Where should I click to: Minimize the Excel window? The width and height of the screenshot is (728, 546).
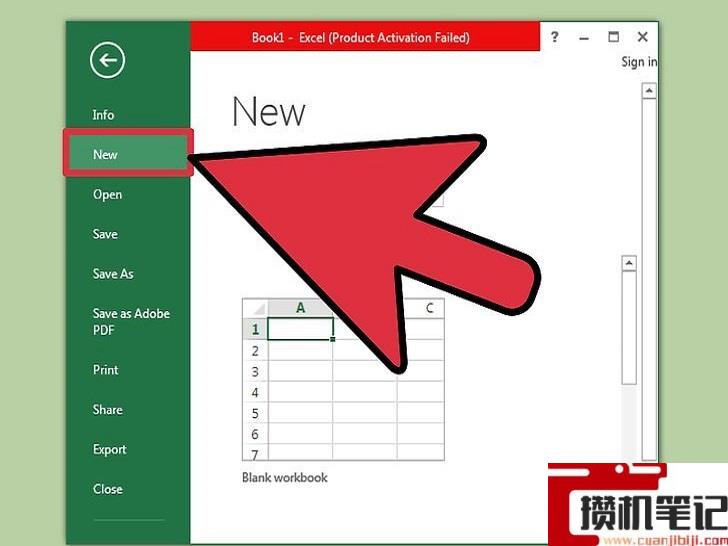click(x=584, y=38)
